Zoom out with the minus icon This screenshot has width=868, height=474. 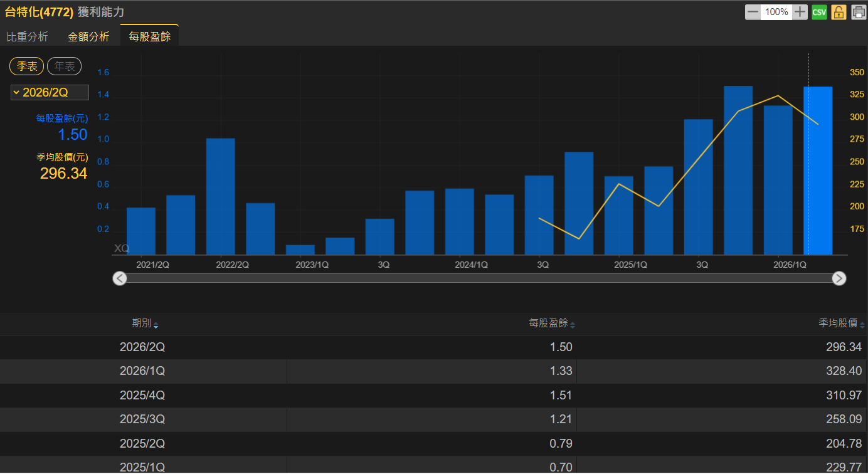pyautogui.click(x=753, y=12)
